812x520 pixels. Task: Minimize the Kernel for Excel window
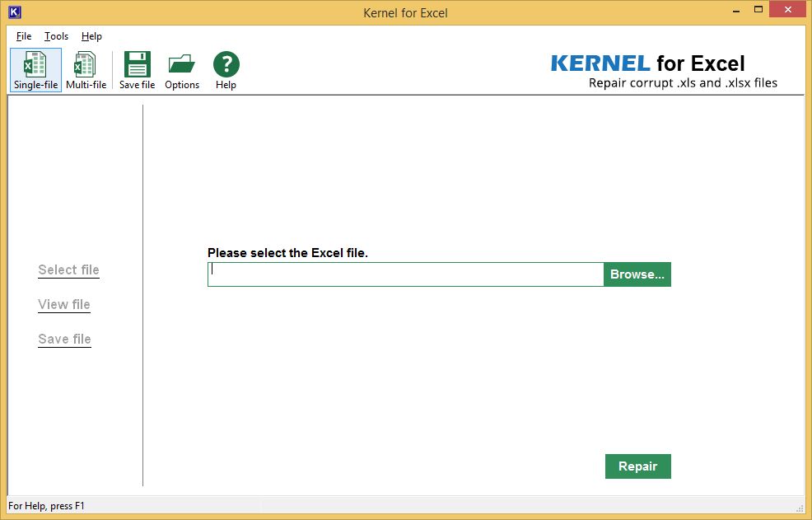pos(736,10)
